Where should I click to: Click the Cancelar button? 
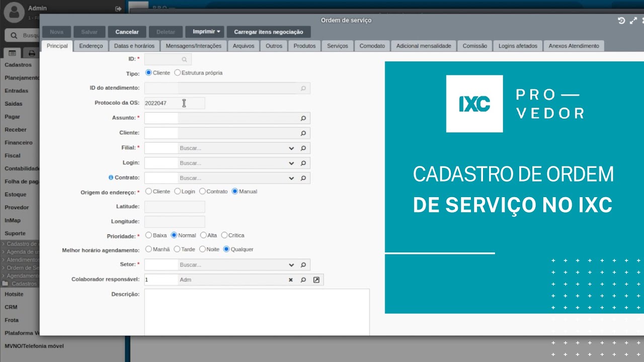(127, 32)
